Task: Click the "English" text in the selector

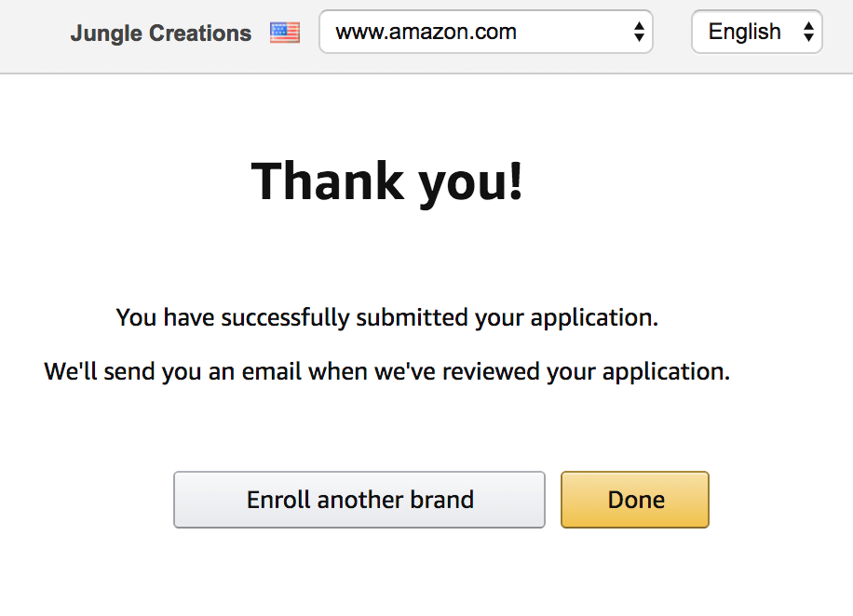Action: point(744,33)
